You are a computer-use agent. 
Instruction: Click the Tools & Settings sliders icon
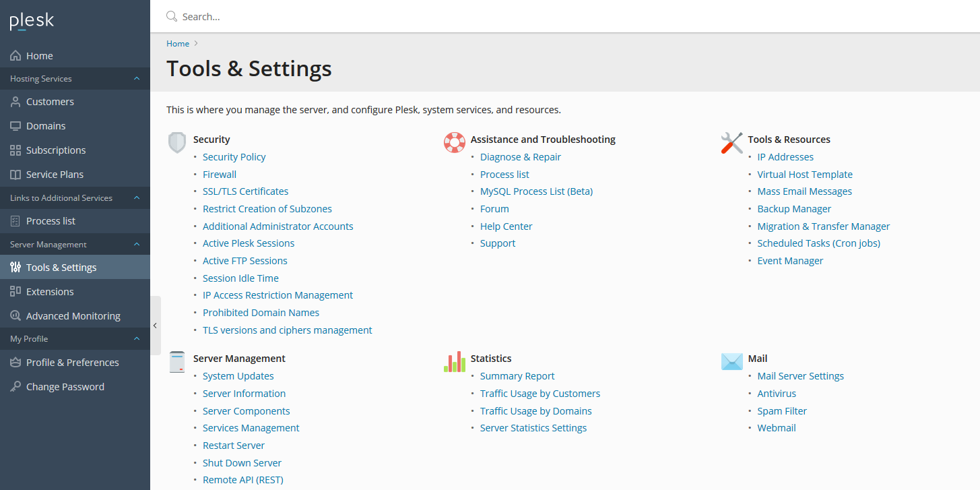click(x=15, y=268)
